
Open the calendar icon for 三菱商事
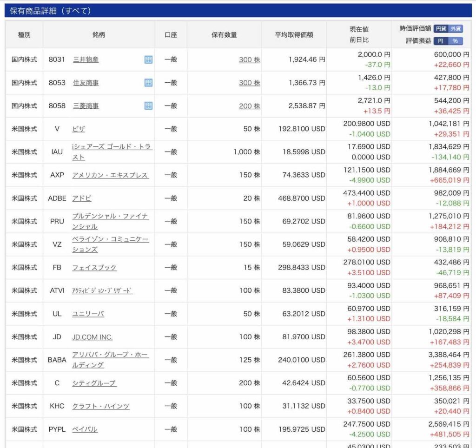pyautogui.click(x=148, y=105)
